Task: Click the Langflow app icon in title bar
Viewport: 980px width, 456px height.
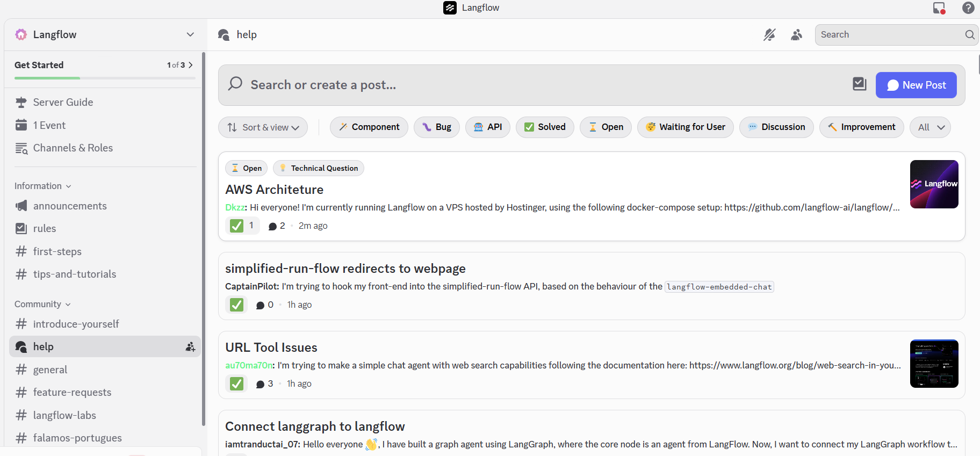Action: click(x=450, y=8)
